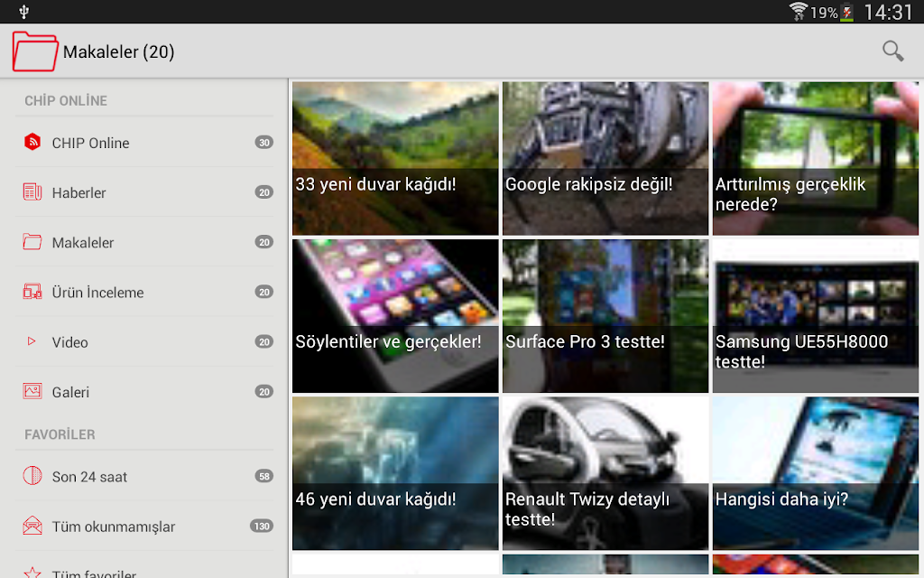924x578 pixels.
Task: Tap the Makaleler folder icon in sidebar
Action: coord(32,242)
